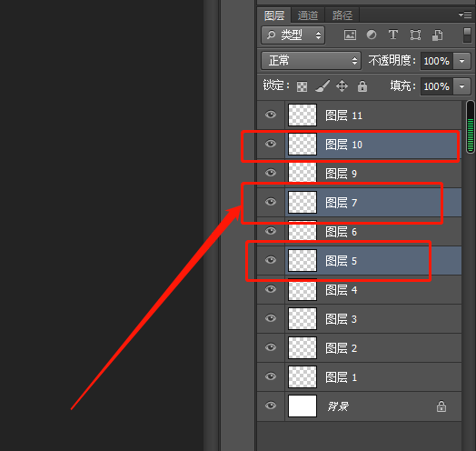Lock image pixels brush icon
This screenshot has height=451, width=476.
tap(322, 86)
